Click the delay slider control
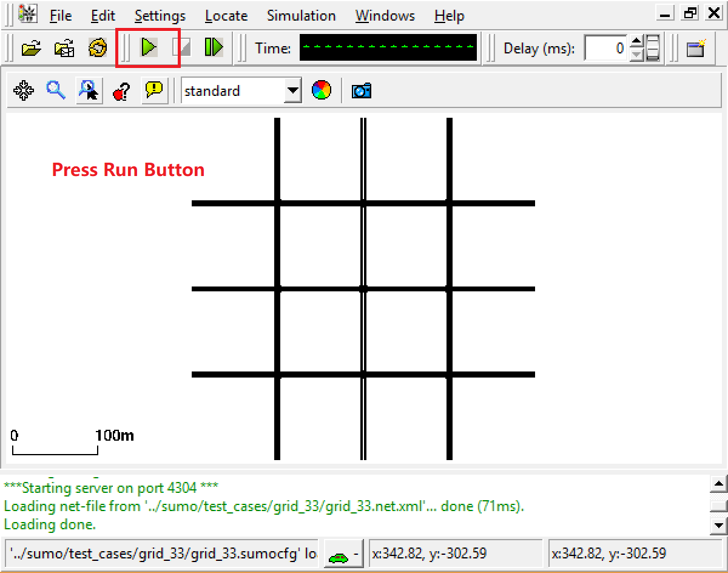This screenshot has height=573, width=728. tap(653, 48)
